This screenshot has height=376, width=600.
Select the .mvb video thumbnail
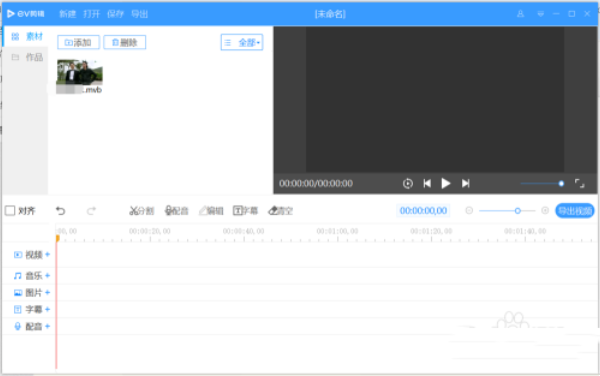pyautogui.click(x=80, y=72)
